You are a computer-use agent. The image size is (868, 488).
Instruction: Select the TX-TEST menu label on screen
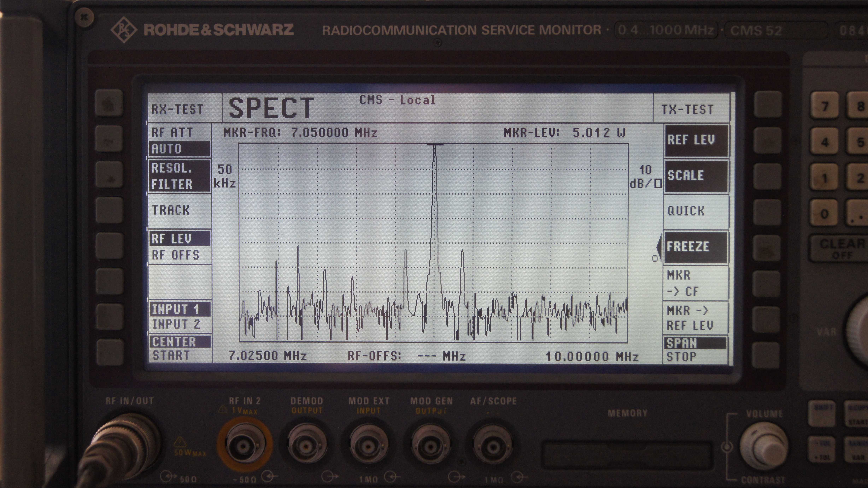[687, 110]
